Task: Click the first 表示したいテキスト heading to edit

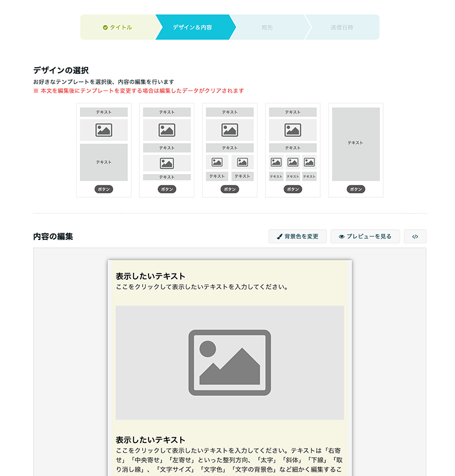Action: (150, 276)
